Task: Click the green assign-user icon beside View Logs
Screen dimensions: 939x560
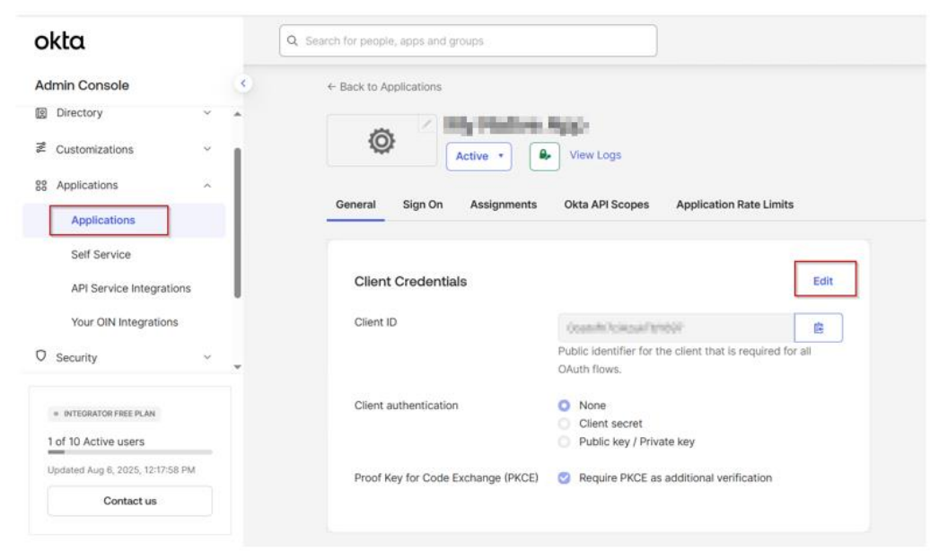Action: tap(545, 155)
